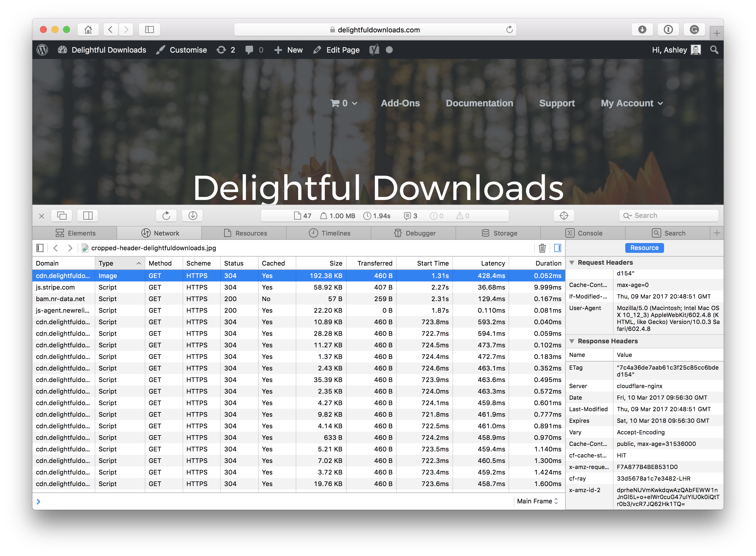This screenshot has width=756, height=556.
Task: Sort by Domain column header
Action: click(64, 263)
